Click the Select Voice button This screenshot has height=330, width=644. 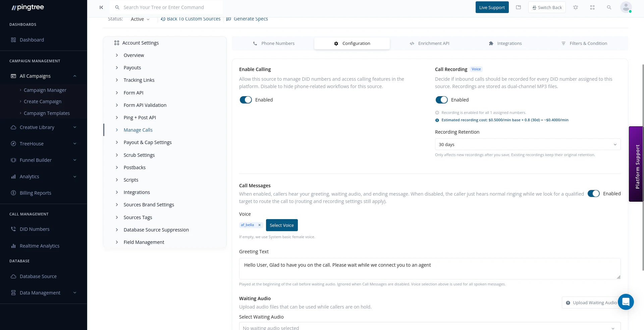(x=282, y=225)
